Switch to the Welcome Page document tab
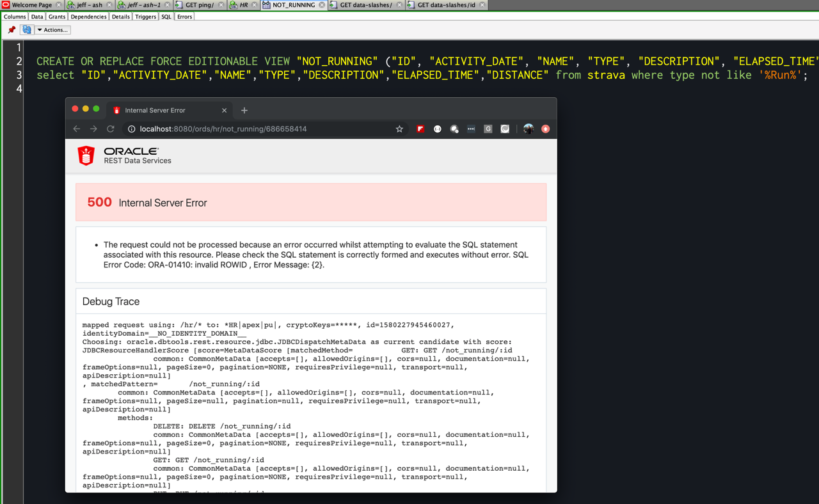Image resolution: width=819 pixels, height=504 pixels. tap(32, 5)
